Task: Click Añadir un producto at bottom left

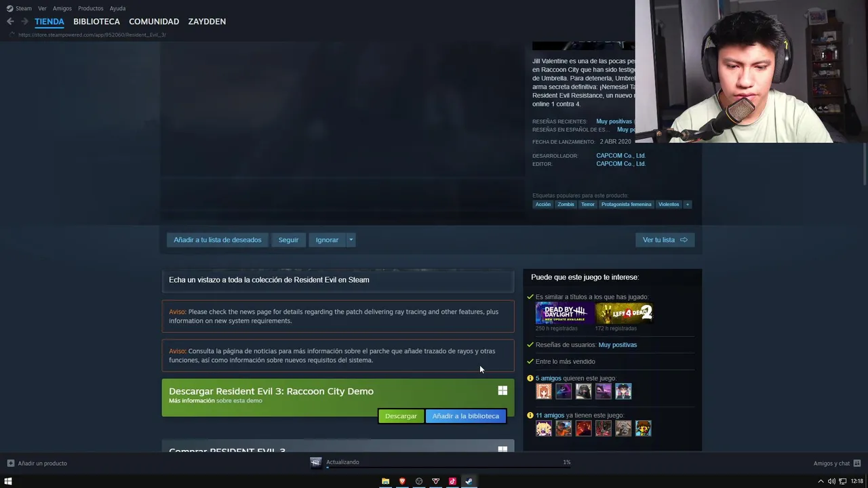Action: pos(37,464)
